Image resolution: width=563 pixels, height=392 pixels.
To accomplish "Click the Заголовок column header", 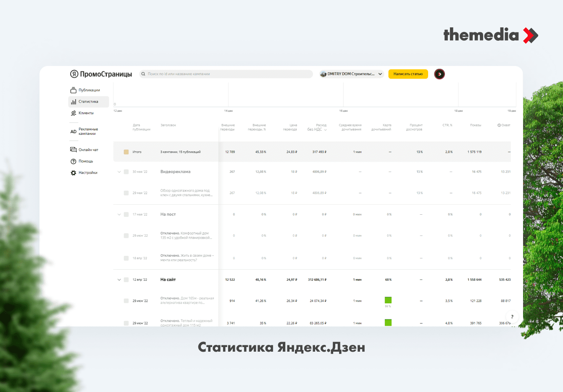I will (168, 125).
